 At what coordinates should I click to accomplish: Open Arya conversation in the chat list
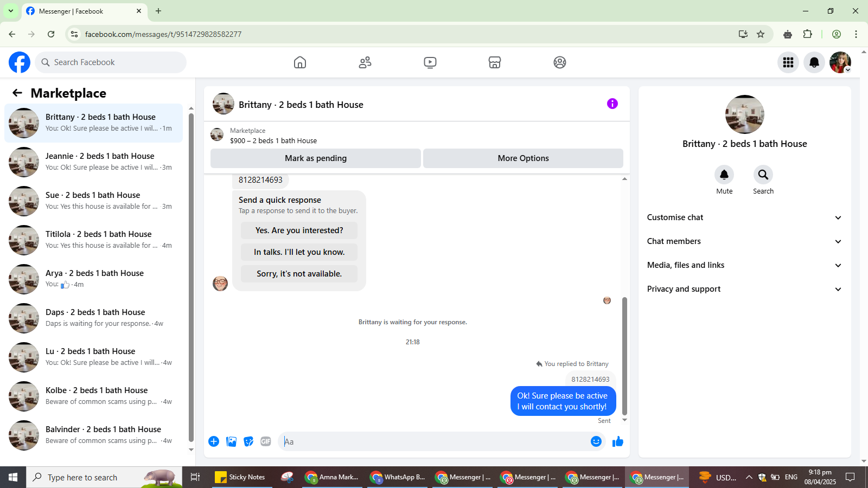point(93,279)
